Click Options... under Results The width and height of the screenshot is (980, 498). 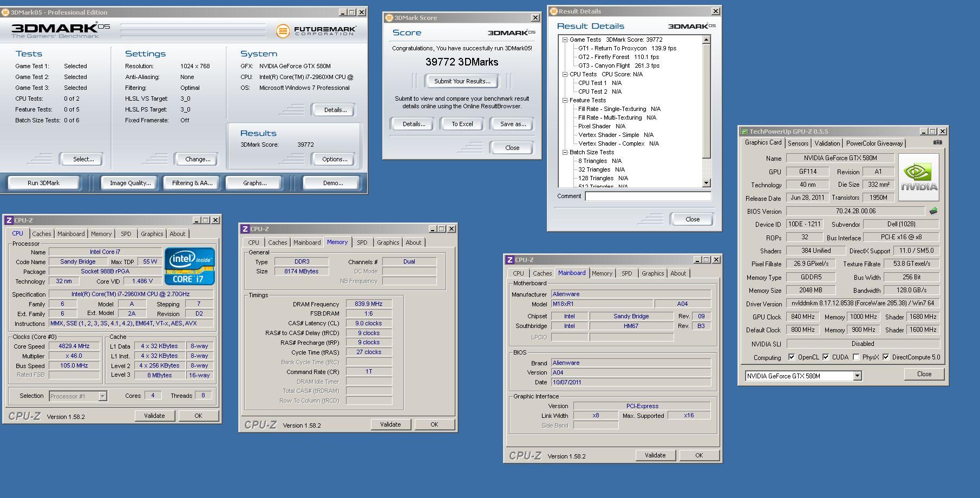335,159
